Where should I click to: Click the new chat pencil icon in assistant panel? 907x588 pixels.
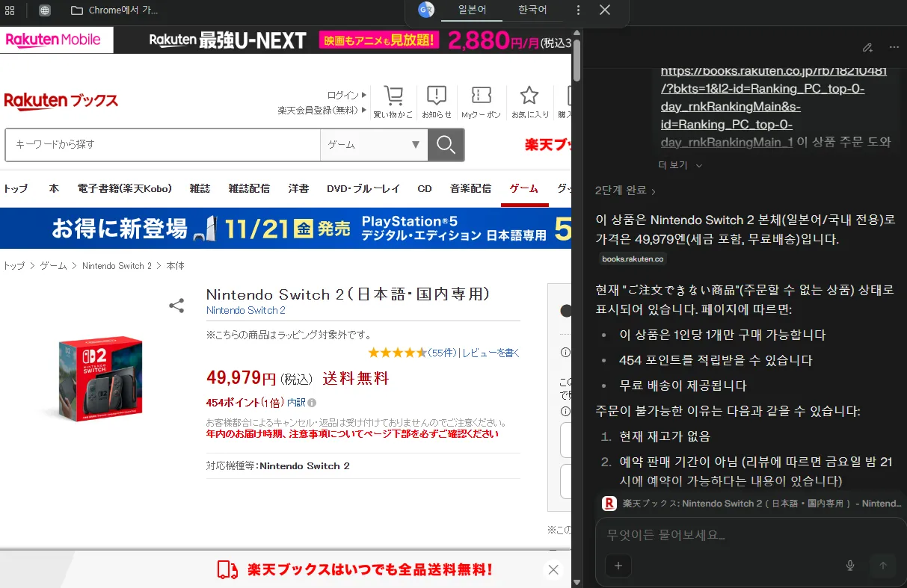coord(867,47)
